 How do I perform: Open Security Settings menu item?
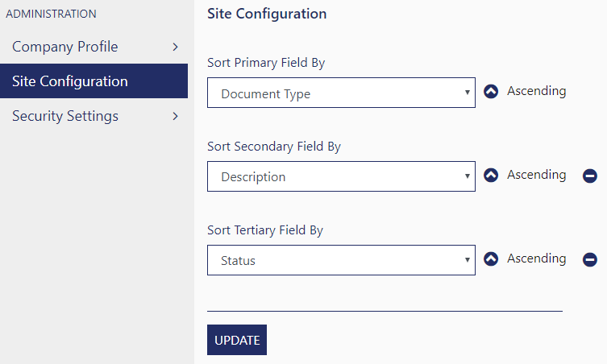94,116
